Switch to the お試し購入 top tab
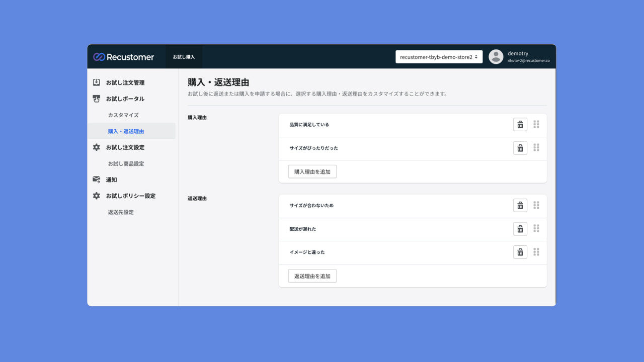The image size is (644, 362). (x=184, y=57)
